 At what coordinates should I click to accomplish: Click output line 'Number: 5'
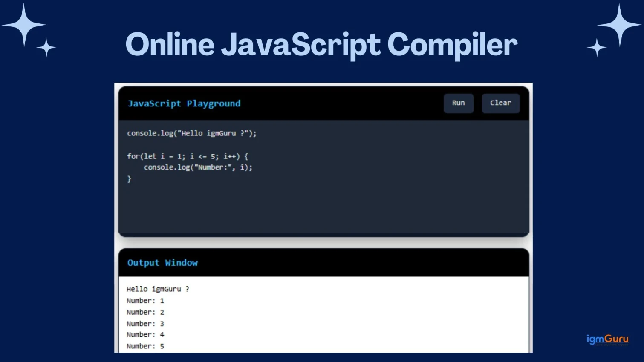[x=145, y=346]
